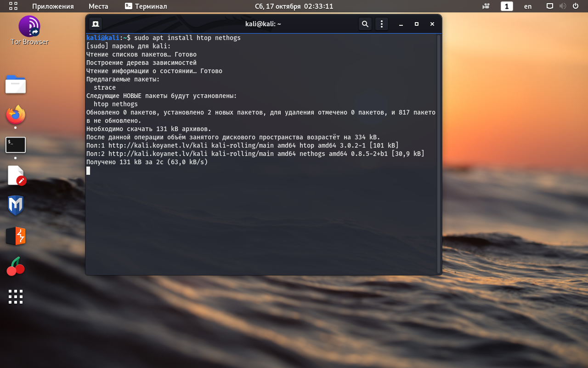The height and width of the screenshot is (368, 588).
Task: Launch CherryTree from the dock
Action: tap(16, 266)
